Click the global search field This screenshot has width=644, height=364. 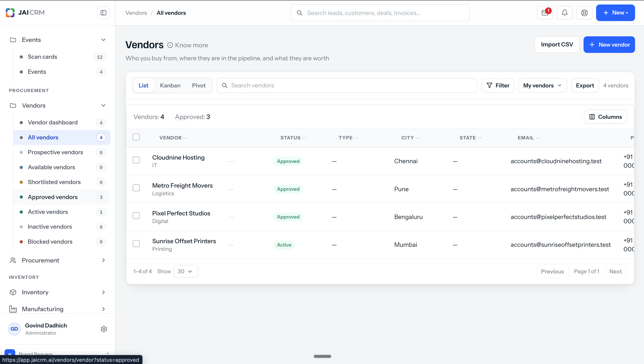pos(380,13)
